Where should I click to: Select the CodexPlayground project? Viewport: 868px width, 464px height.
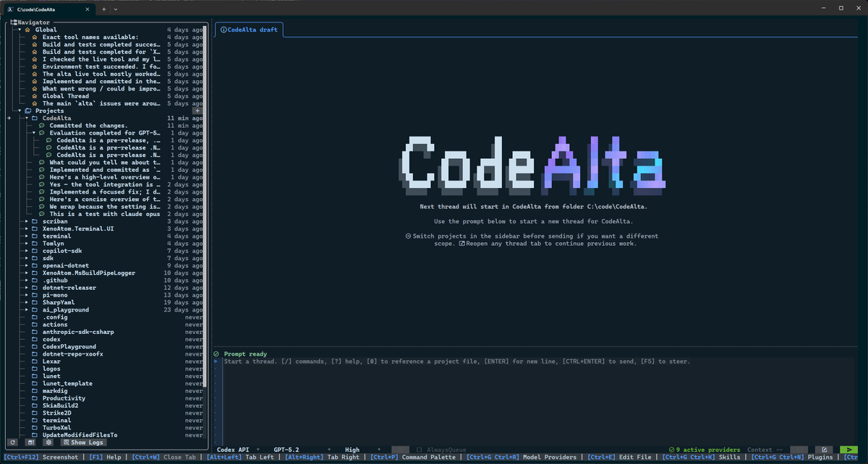click(x=69, y=346)
